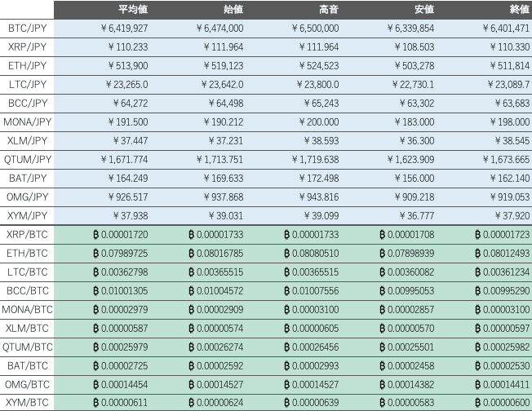The height and width of the screenshot is (411, 532).
Task: Select the XLM/JPY row label
Action: (x=27, y=140)
